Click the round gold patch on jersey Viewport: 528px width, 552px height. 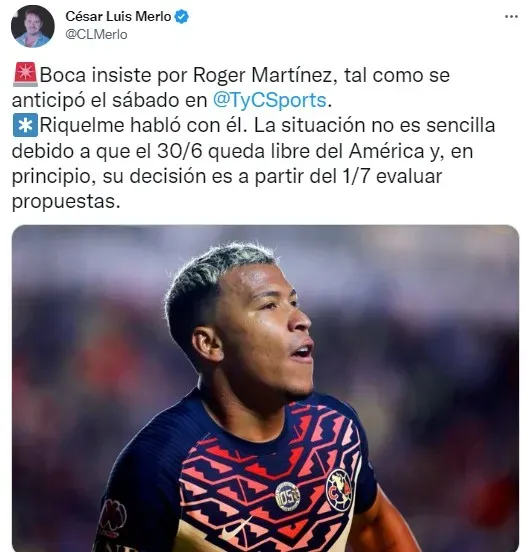[288, 496]
